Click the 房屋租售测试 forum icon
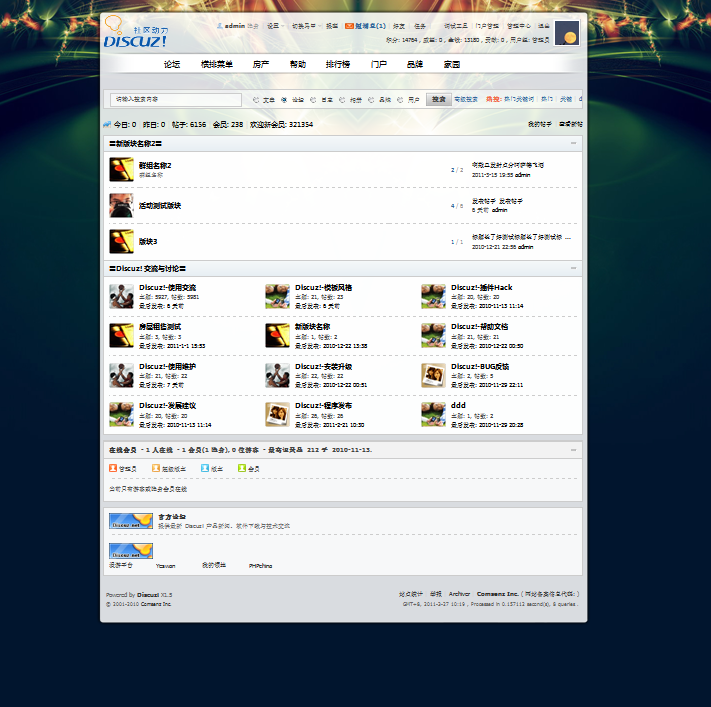The image size is (711, 707). pos(122,336)
